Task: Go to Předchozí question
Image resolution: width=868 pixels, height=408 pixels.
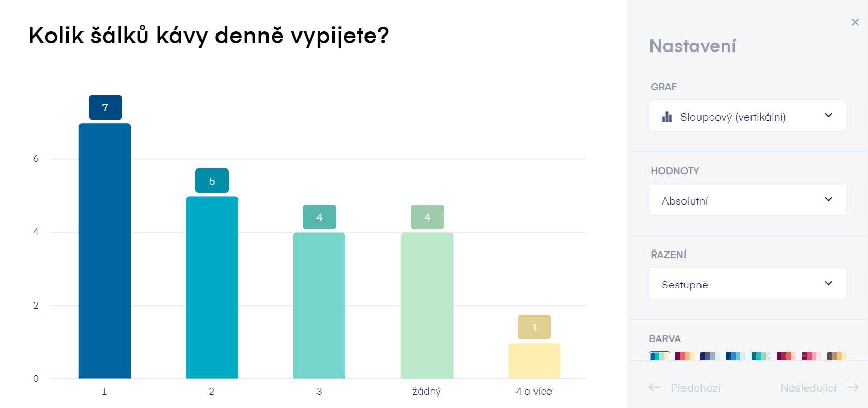Action: click(x=695, y=388)
